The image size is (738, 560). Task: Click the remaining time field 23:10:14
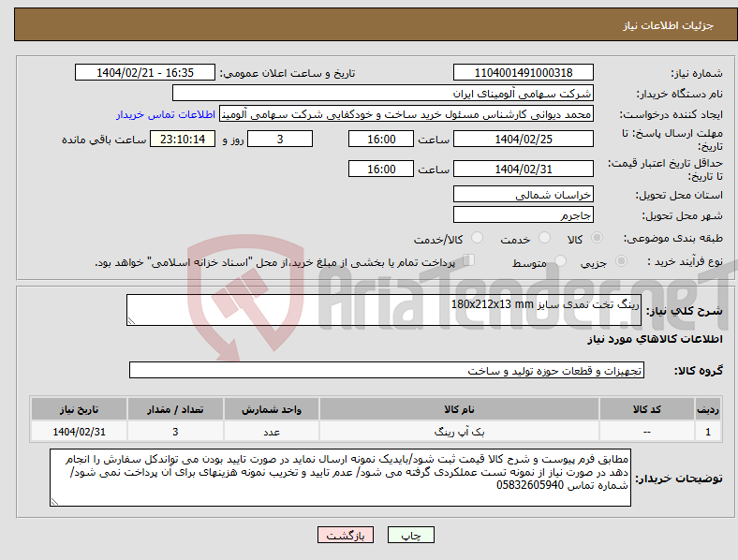tap(183, 140)
